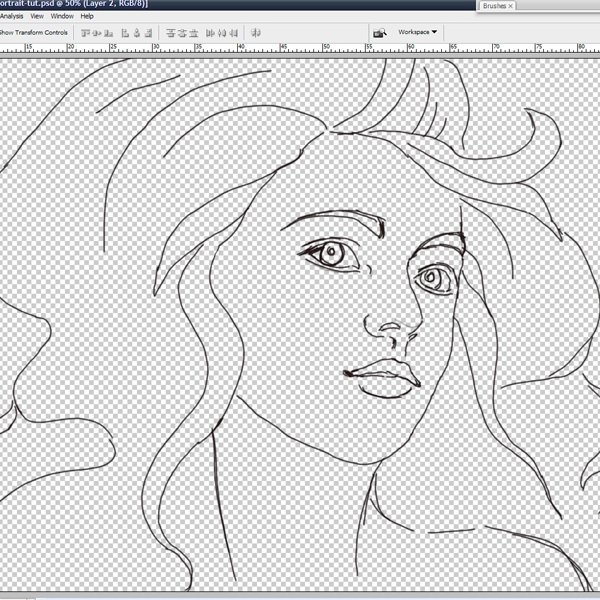Click the Auto-Align Layers icon
Image resolution: width=600 pixels, height=600 pixels.
tap(257, 32)
